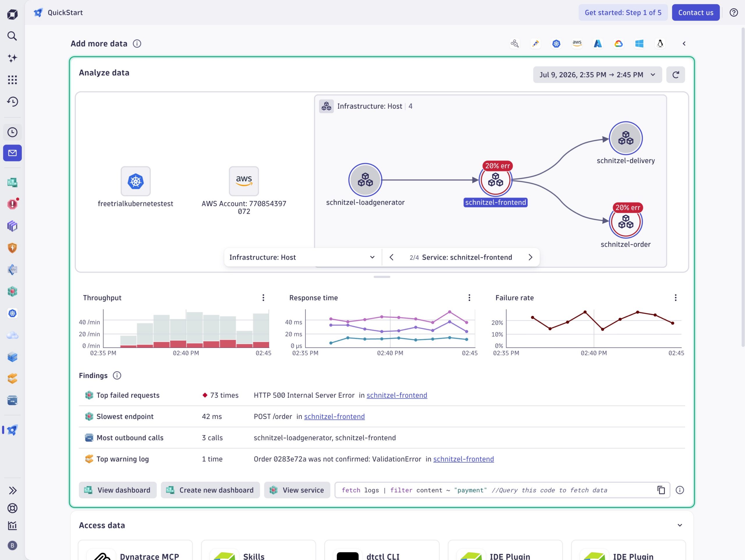Click the View dashboard button
The width and height of the screenshot is (745, 560).
pos(118,490)
